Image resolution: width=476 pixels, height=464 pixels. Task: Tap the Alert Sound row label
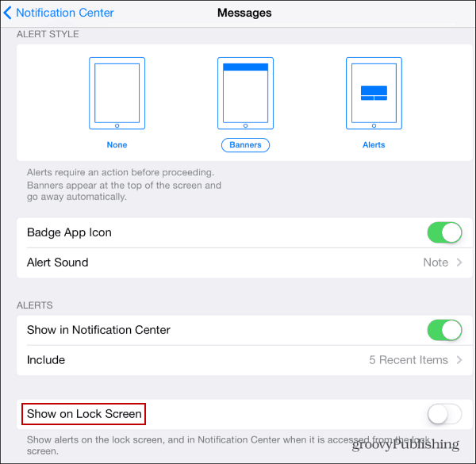58,263
